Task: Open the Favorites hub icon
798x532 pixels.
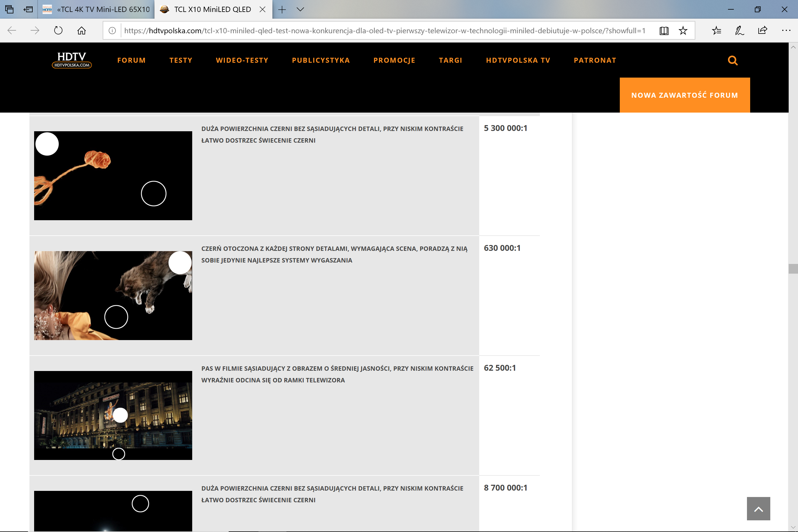Action: (x=716, y=31)
